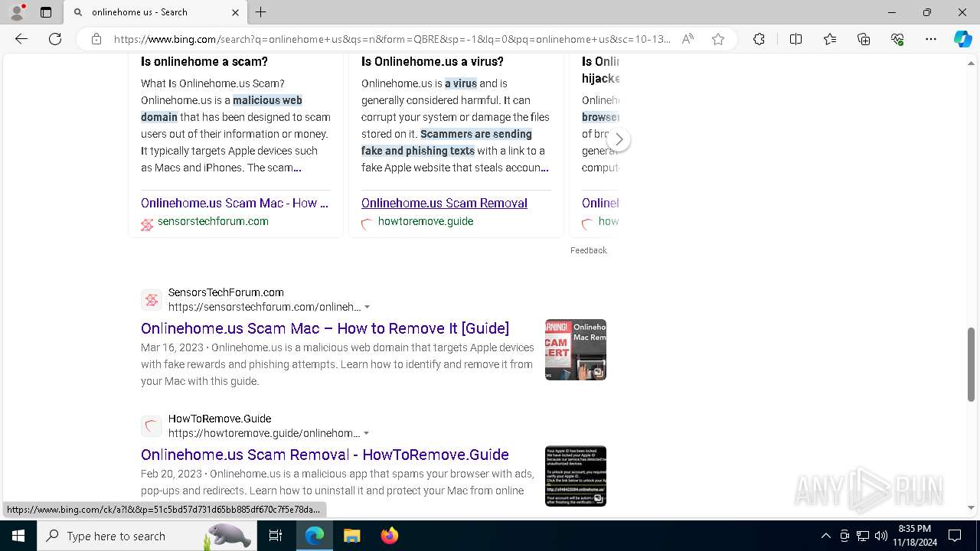This screenshot has width=980, height=551.
Task: Click HowToRemove.Guide favicon in result
Action: point(152,426)
